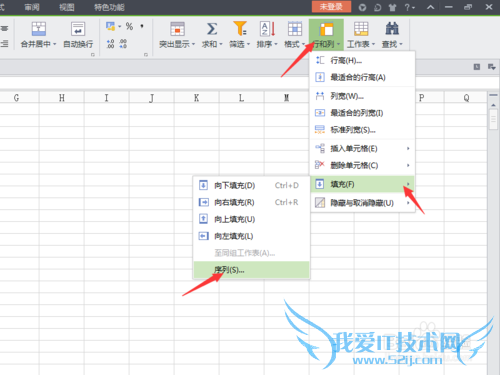Open the Review ribbon tab
Screen dimensions: 500x375
[32, 7]
